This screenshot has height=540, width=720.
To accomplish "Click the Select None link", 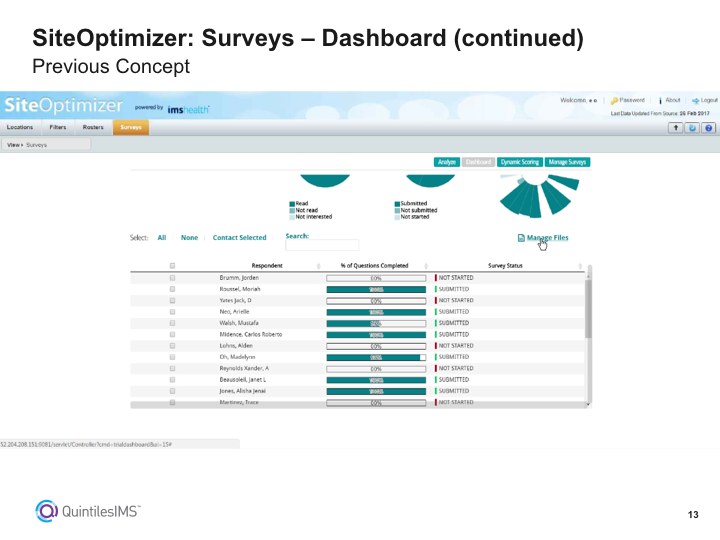I will point(189,237).
